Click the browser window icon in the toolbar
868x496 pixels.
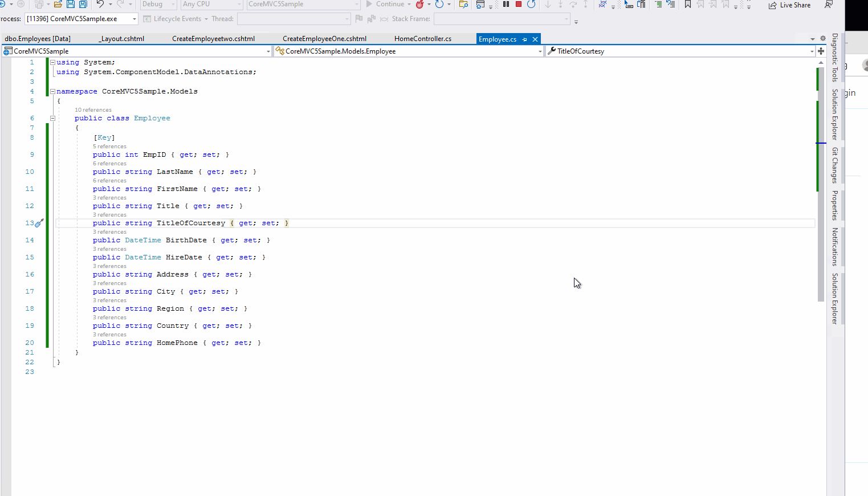pos(480,4)
